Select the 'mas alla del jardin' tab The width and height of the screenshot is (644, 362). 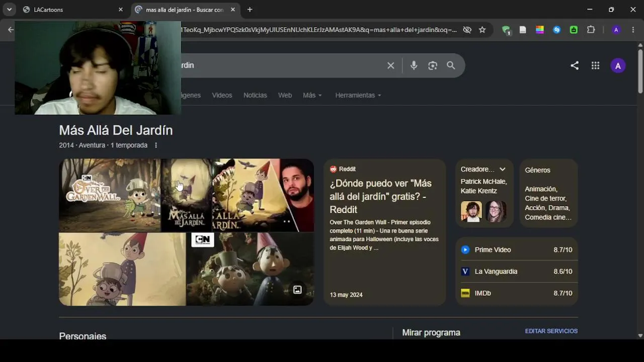tap(185, 10)
